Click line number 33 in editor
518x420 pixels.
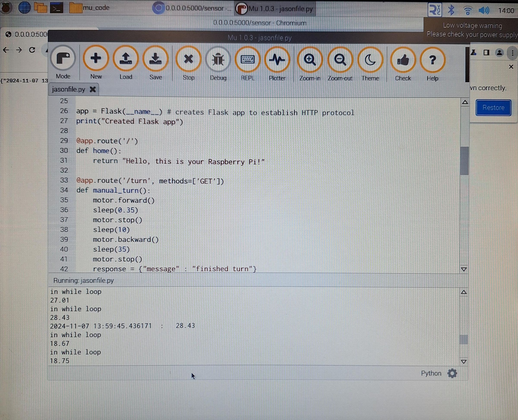[x=64, y=180]
